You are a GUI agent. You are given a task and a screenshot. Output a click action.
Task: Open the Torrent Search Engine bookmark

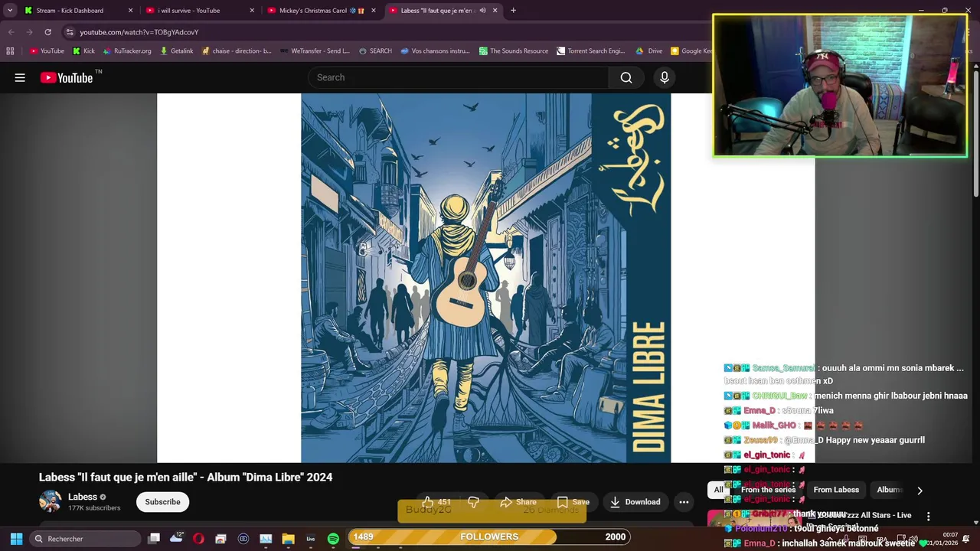pyautogui.click(x=591, y=51)
